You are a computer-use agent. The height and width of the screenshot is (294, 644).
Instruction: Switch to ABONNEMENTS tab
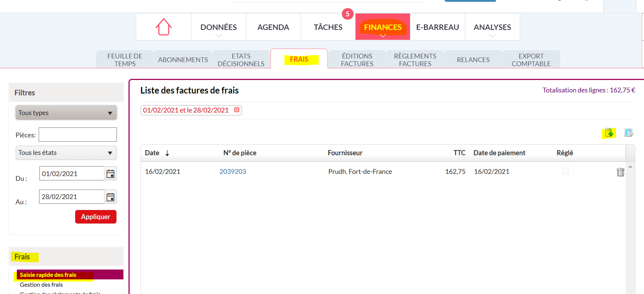tap(183, 60)
